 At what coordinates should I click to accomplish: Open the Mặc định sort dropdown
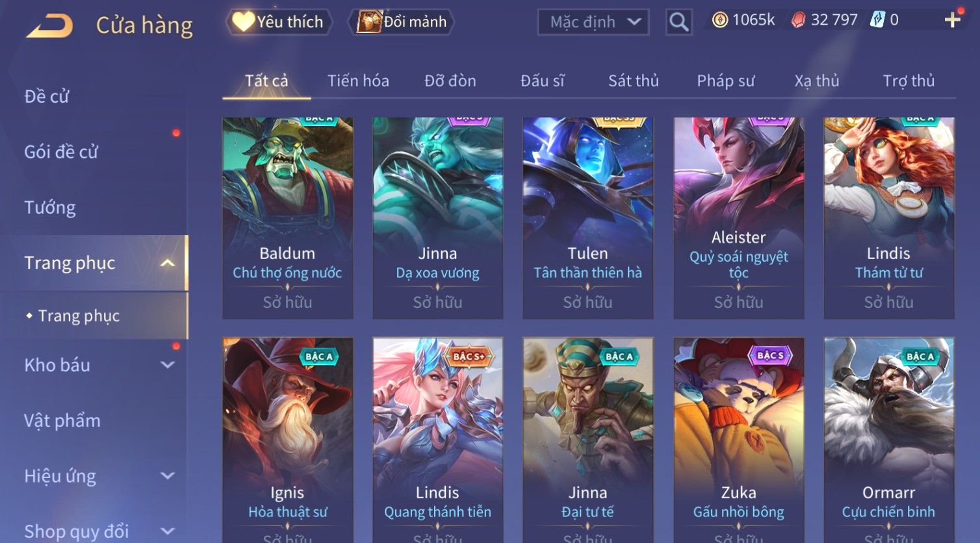pos(593,22)
